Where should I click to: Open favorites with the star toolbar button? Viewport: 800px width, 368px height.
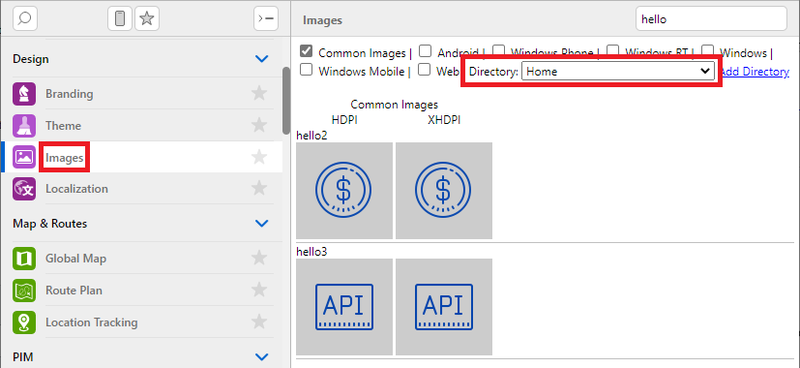147,19
